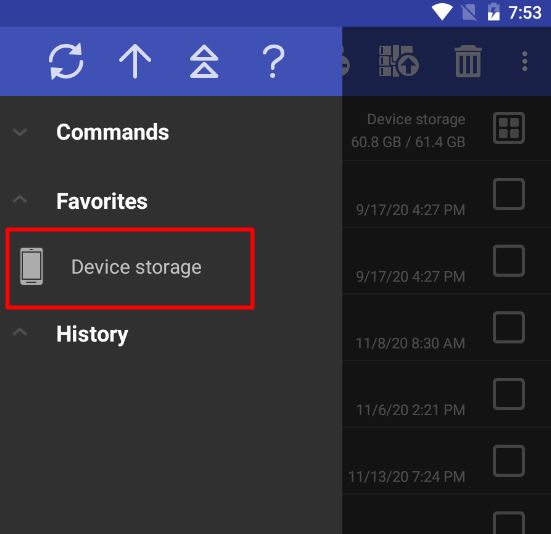Tap the Device storage 60.8 GB summary

click(408, 131)
